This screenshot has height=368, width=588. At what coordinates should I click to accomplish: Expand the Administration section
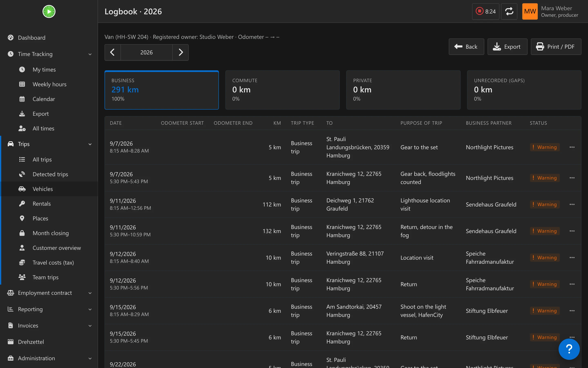tap(49, 358)
